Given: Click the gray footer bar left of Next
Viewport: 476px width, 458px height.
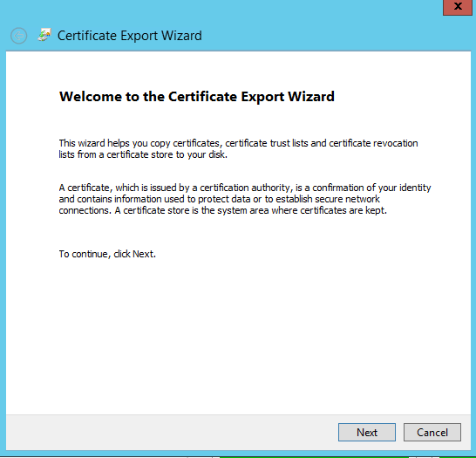Looking at the screenshot, I should (170, 432).
